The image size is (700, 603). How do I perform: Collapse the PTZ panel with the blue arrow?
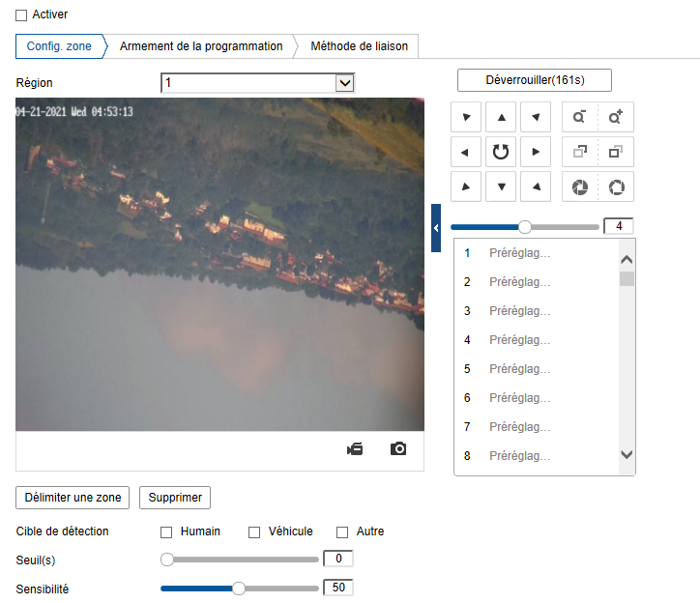(x=436, y=228)
